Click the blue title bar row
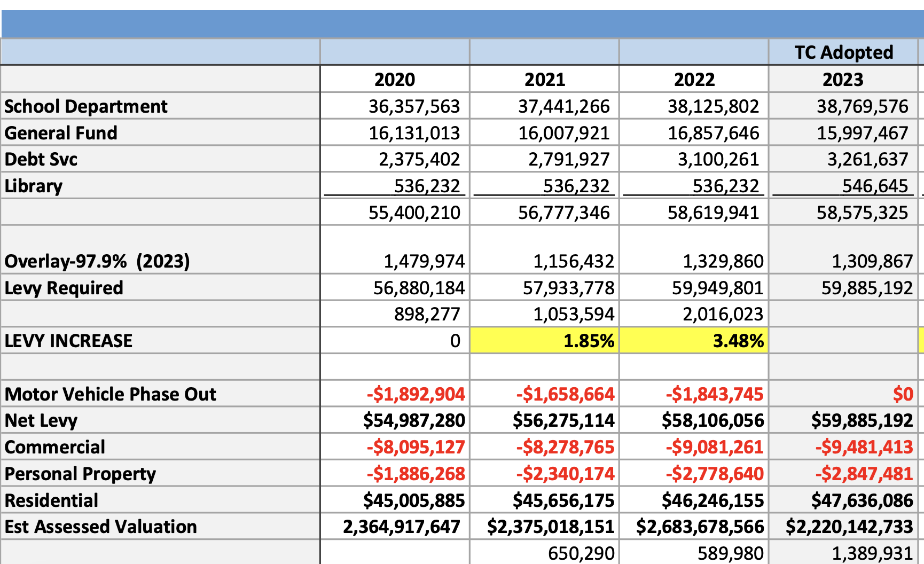 point(462,24)
